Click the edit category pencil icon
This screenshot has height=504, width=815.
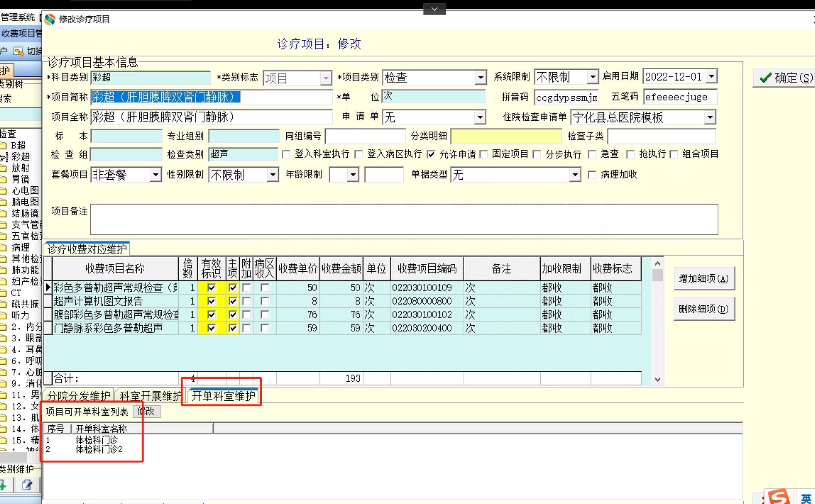[x=27, y=485]
